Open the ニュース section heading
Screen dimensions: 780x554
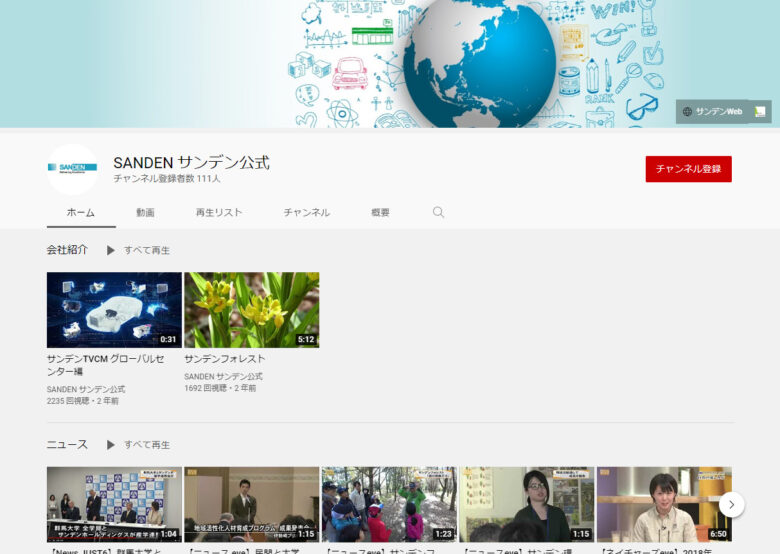pos(67,444)
